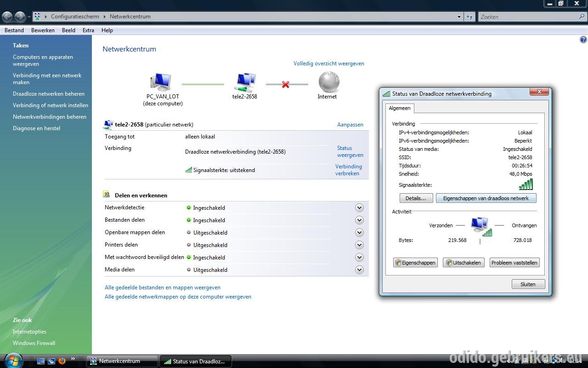Click the red X on the broken connection
Viewport: 588px width, 368px height.
click(x=286, y=85)
